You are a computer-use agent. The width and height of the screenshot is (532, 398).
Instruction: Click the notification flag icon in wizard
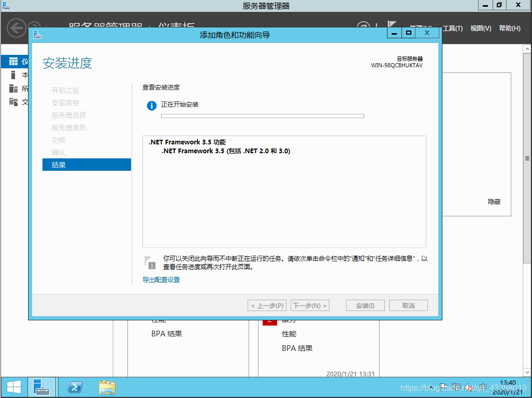[150, 262]
